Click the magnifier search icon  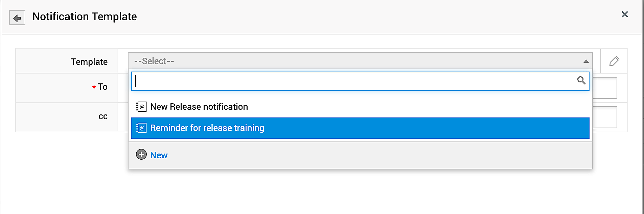[581, 80]
